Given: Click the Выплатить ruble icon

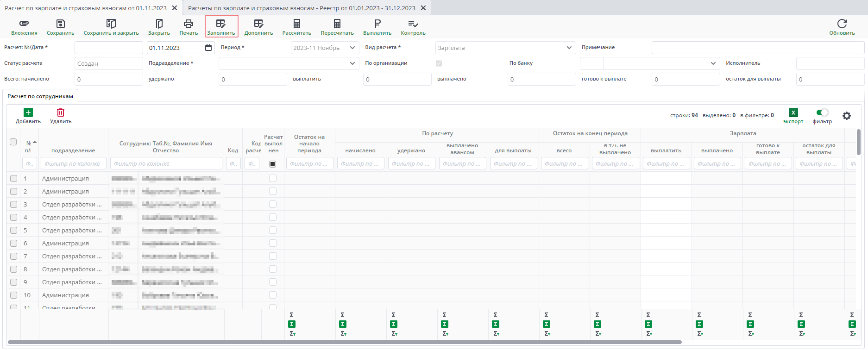Looking at the screenshot, I should click(x=377, y=24).
